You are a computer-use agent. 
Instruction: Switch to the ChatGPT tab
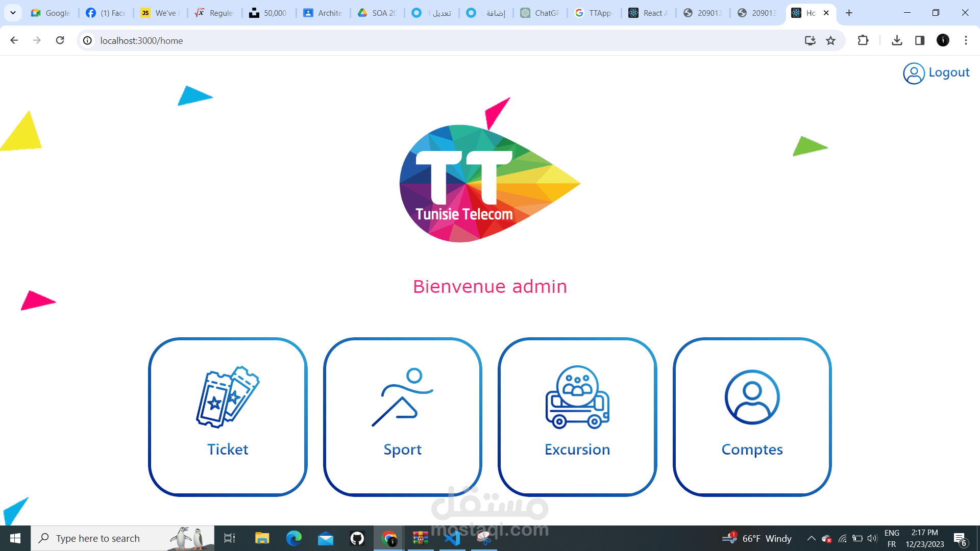pos(540,13)
